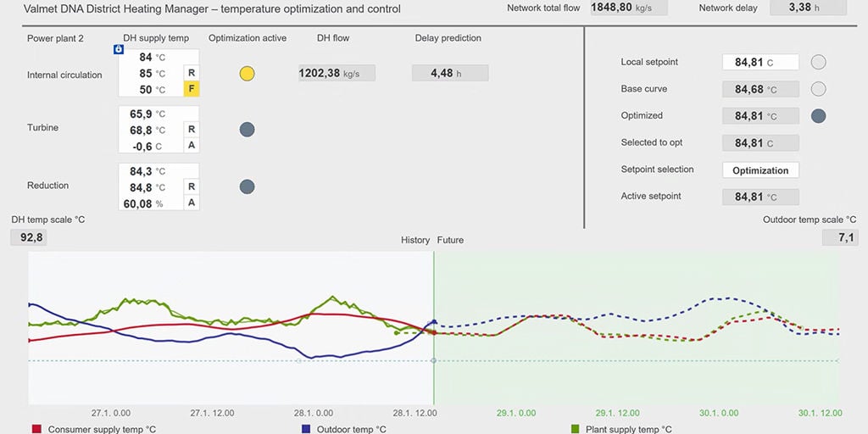Select the Base curve radio button
Image resolution: width=868 pixels, height=434 pixels.
coord(818,89)
